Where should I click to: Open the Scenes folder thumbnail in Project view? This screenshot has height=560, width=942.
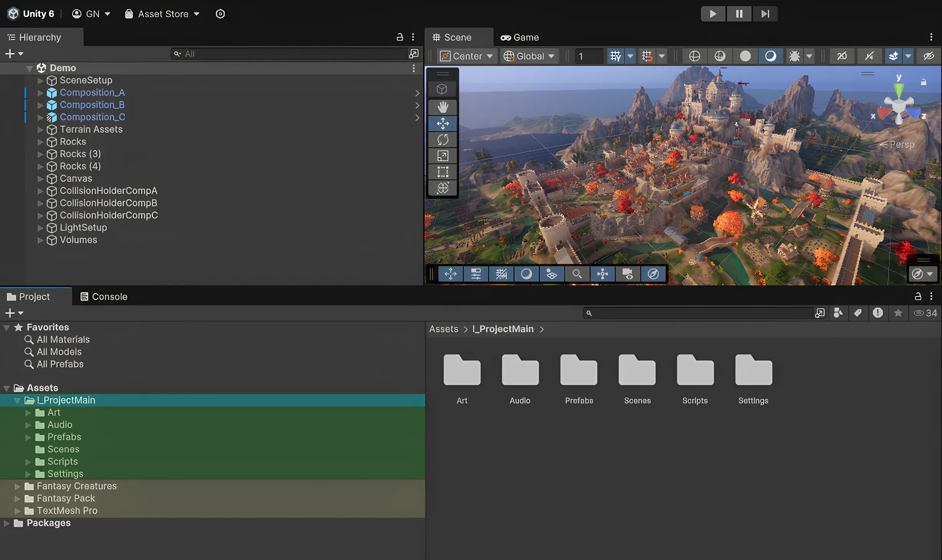point(636,369)
